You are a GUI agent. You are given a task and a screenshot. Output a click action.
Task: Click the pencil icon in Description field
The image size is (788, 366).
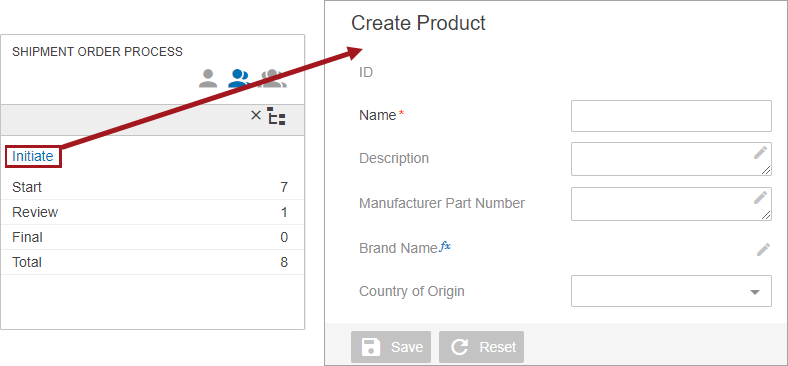click(760, 153)
